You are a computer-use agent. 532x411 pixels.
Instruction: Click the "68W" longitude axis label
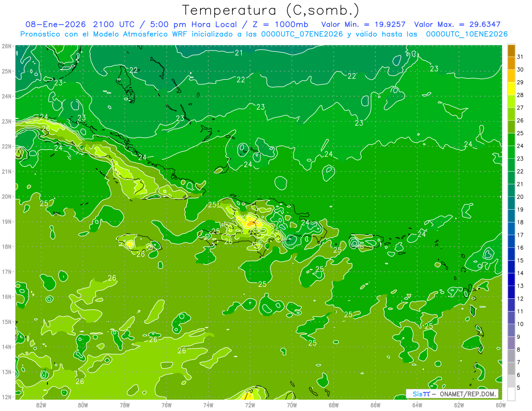coord(334,405)
